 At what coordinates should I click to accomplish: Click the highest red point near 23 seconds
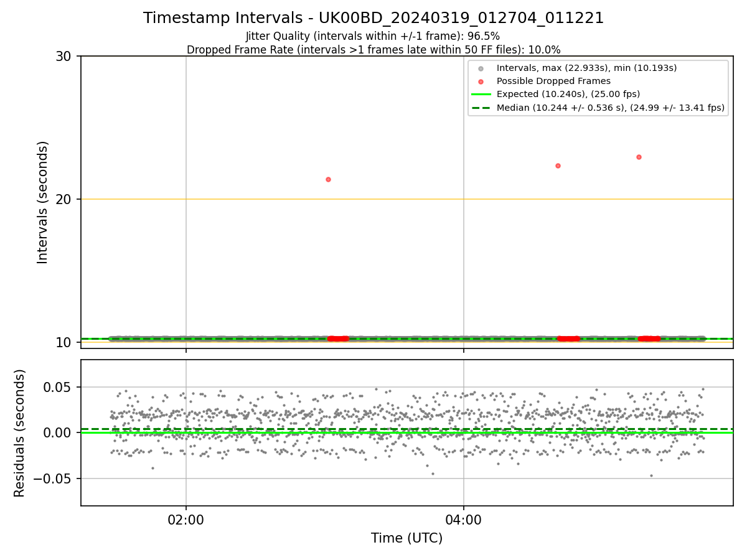pyautogui.click(x=639, y=157)
